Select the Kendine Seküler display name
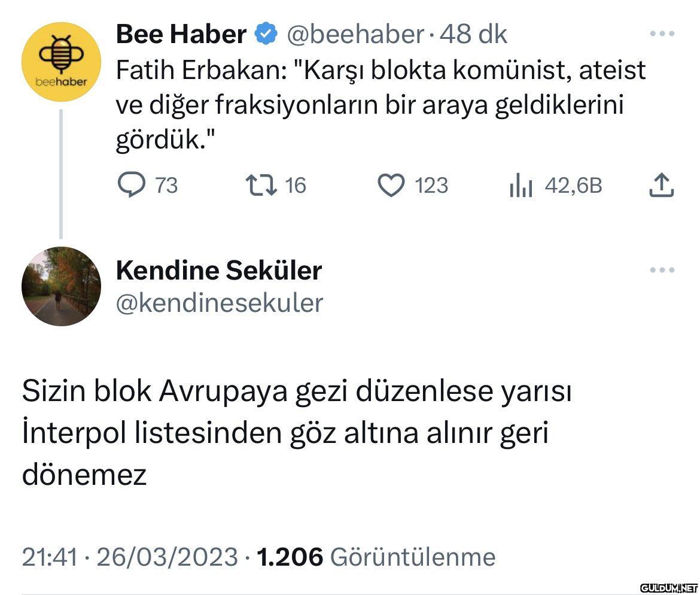700x595 pixels. coord(218,271)
